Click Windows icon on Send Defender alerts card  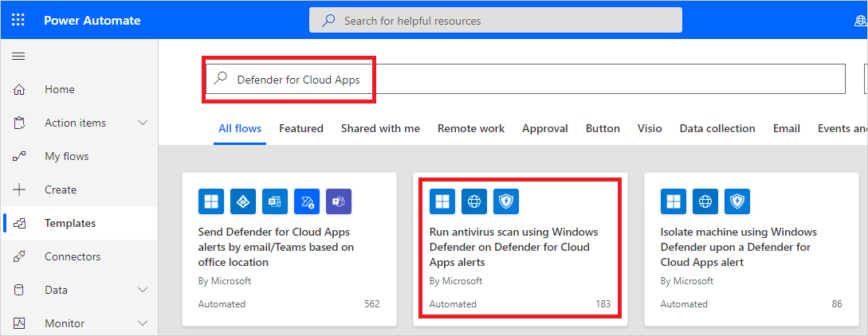click(x=211, y=201)
